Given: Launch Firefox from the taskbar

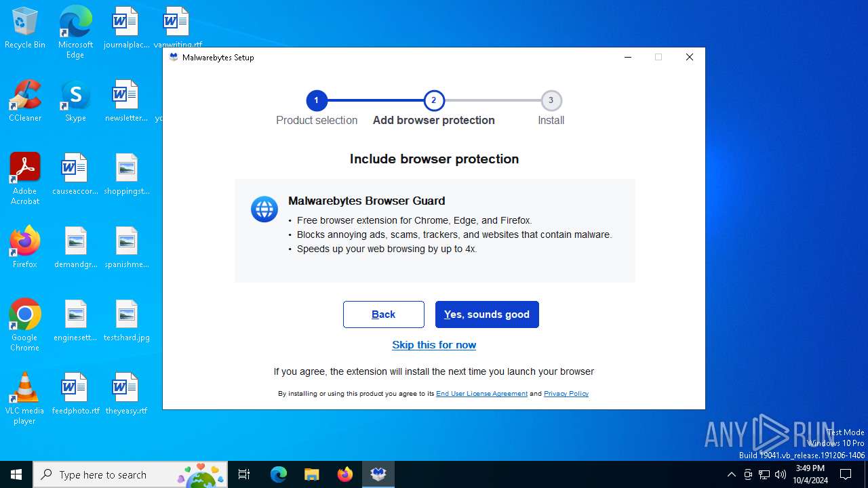Looking at the screenshot, I should point(345,474).
